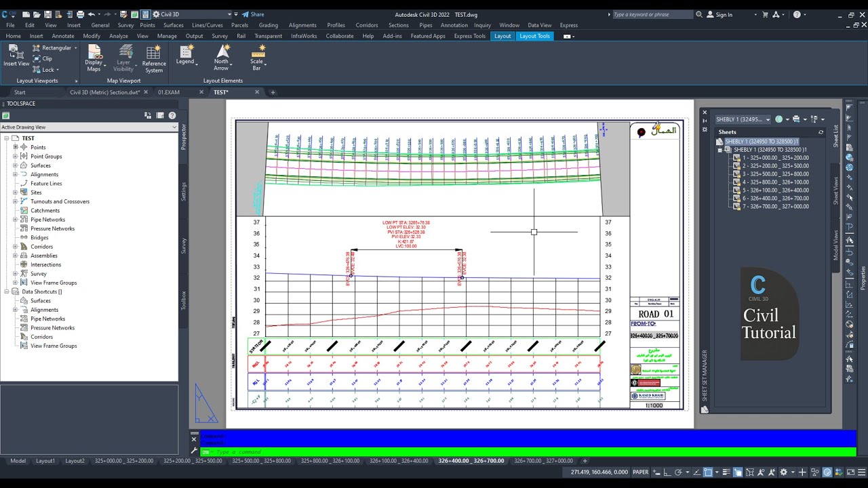Click the Autodesk App Store cart icon
Screen dimensions: 868x488
765,14
